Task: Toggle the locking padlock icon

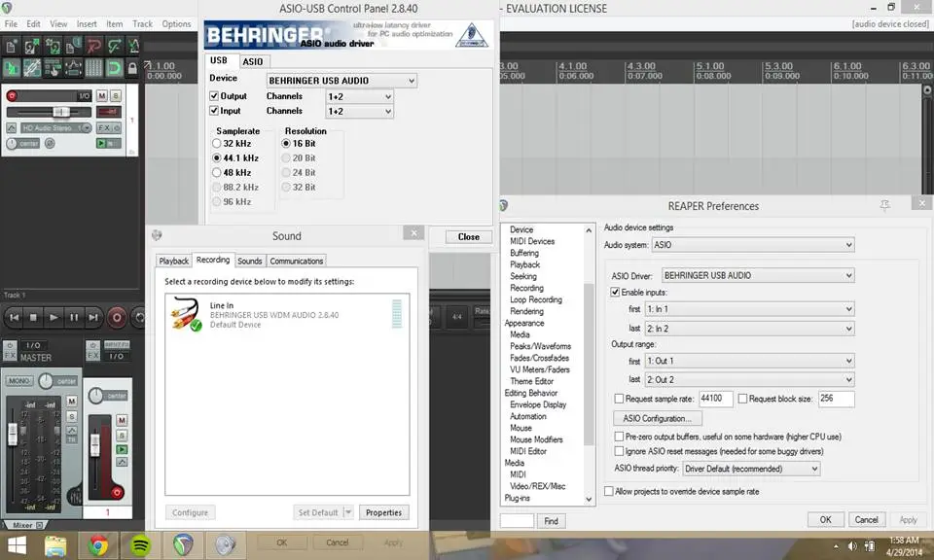Action: [x=132, y=68]
